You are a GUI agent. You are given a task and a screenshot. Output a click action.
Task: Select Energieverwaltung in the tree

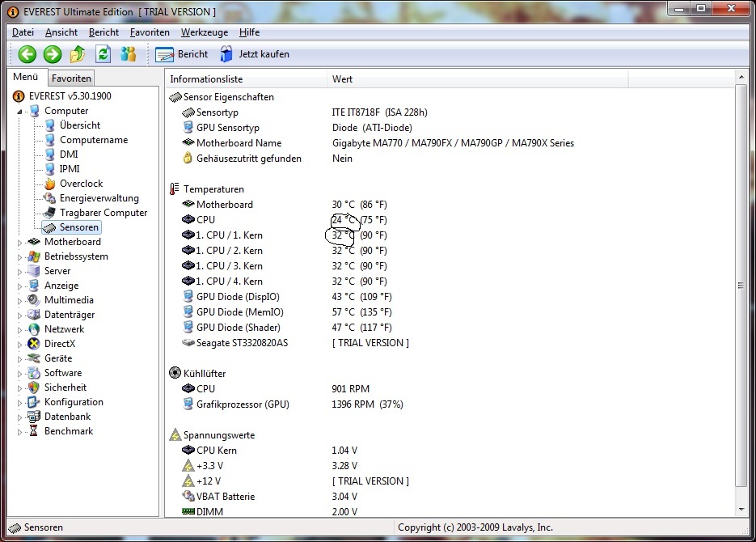pyautogui.click(x=99, y=198)
